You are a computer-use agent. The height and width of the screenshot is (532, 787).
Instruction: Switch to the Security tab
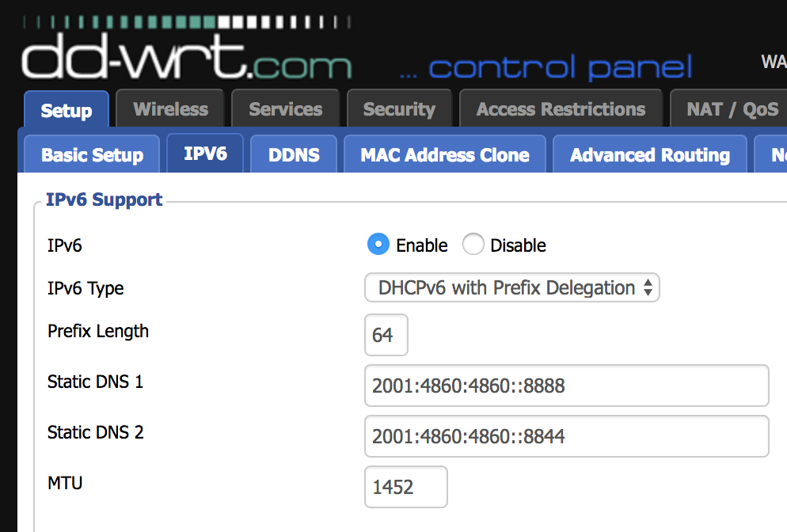pyautogui.click(x=400, y=109)
